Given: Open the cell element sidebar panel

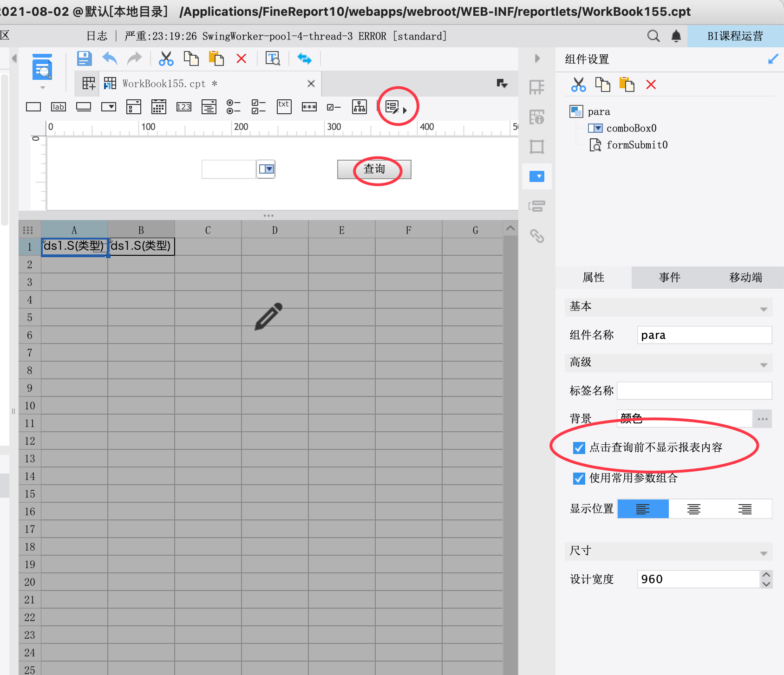Looking at the screenshot, I should (537, 87).
